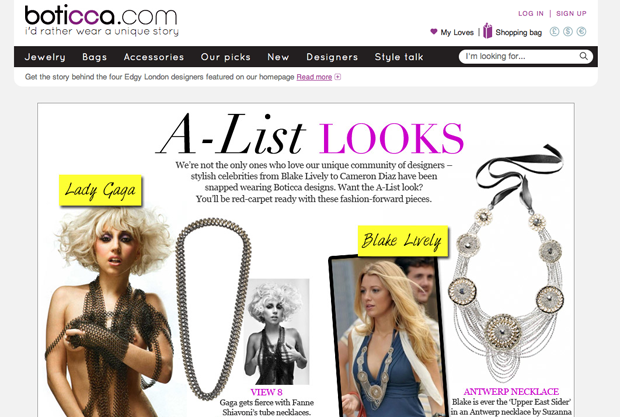Go to Our picks section

pos(226,57)
